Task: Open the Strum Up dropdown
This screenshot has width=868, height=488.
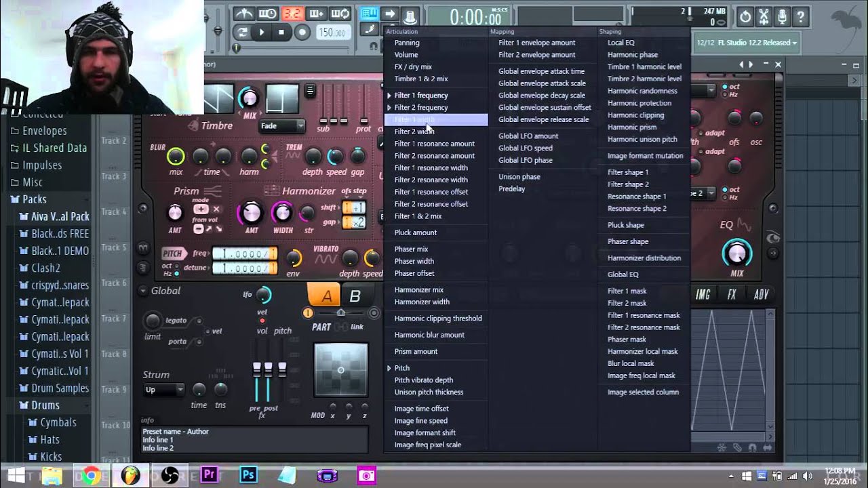Action: (163, 390)
